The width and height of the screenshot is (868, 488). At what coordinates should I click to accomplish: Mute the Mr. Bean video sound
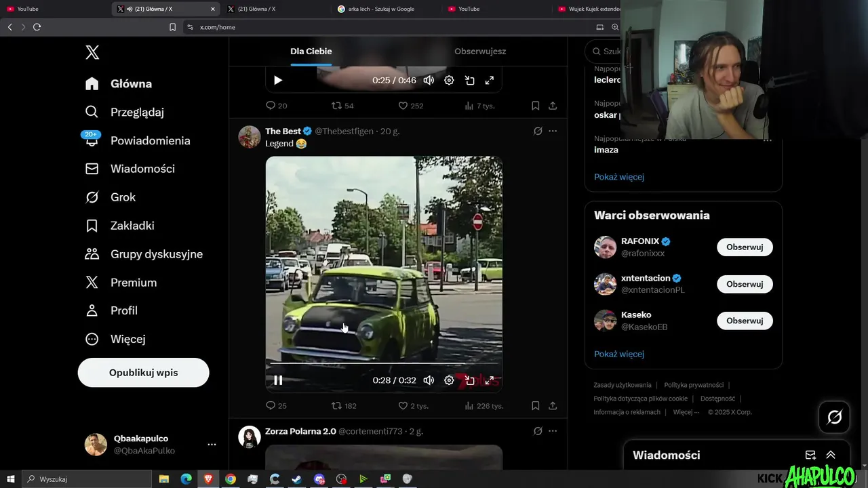point(429,380)
